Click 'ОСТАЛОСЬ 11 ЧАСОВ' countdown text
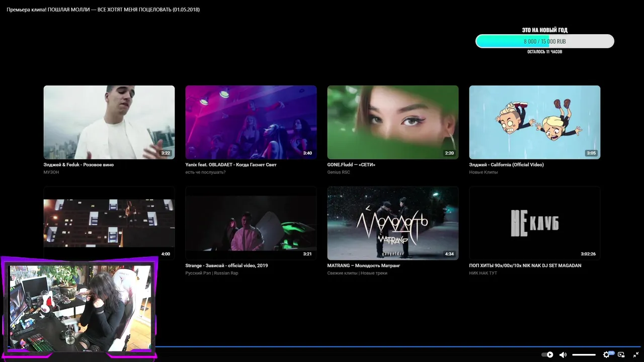 coord(545,52)
